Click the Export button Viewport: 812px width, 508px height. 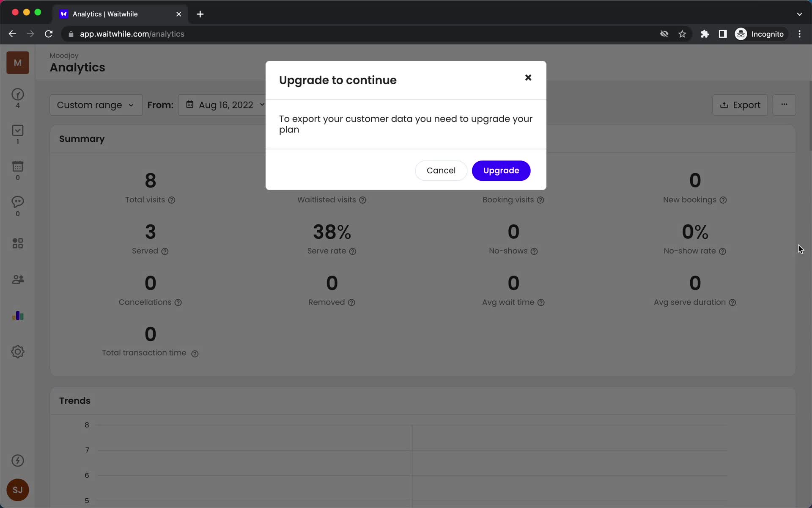tap(740, 105)
